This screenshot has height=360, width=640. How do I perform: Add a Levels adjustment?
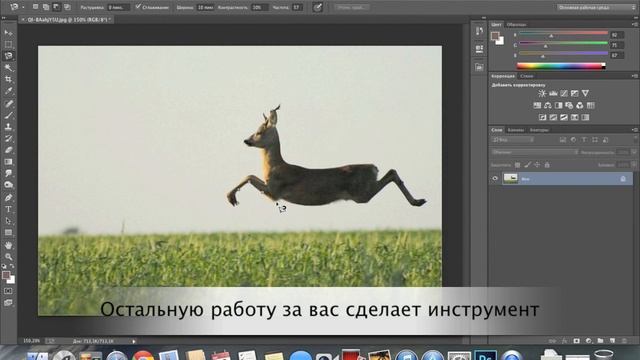click(x=553, y=93)
